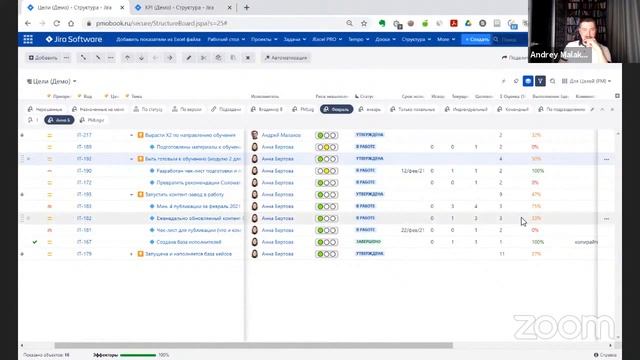
Task: Open a new browser tab
Action: (x=247, y=7)
